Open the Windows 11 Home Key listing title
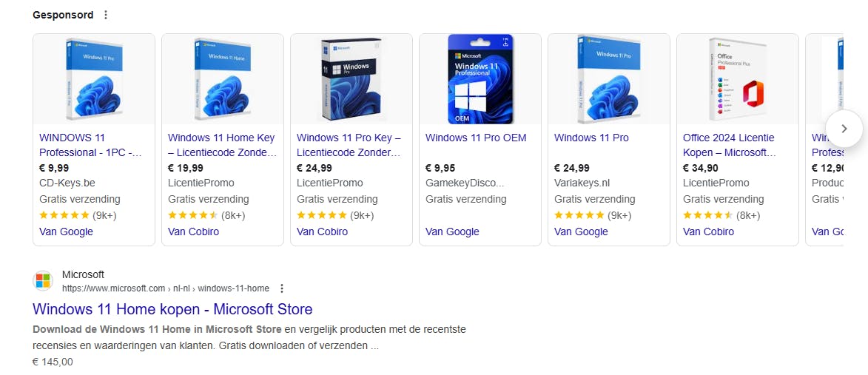The width and height of the screenshot is (868, 375). [x=222, y=145]
